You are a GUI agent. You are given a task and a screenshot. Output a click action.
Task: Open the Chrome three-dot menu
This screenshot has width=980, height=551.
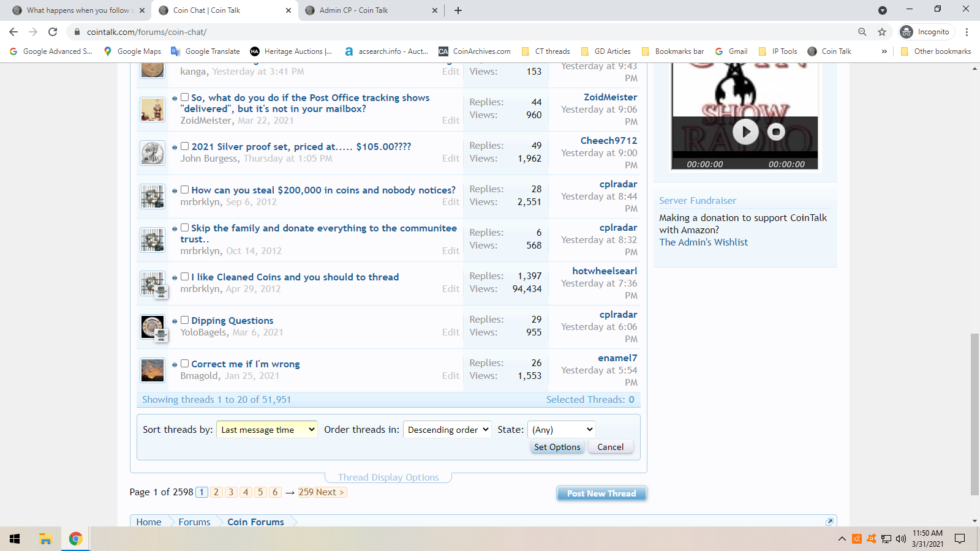click(967, 32)
